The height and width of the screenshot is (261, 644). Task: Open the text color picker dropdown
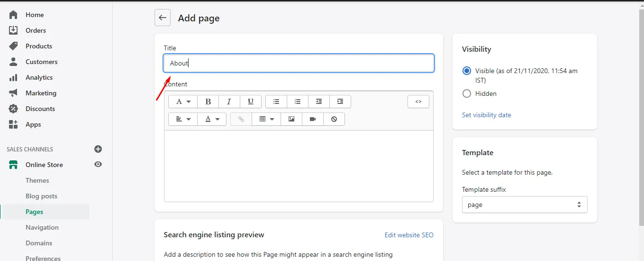click(212, 119)
